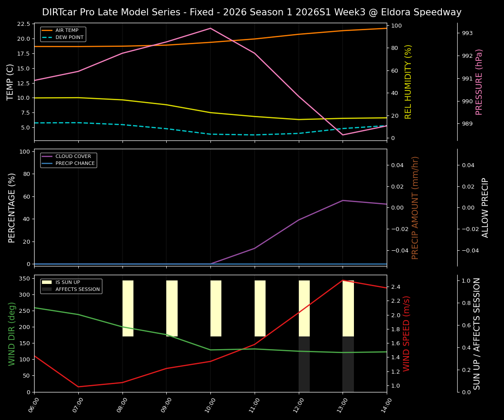Click the AFFECTS SESSION dark legend swatch
The image size is (504, 420).
pyautogui.click(x=46, y=289)
